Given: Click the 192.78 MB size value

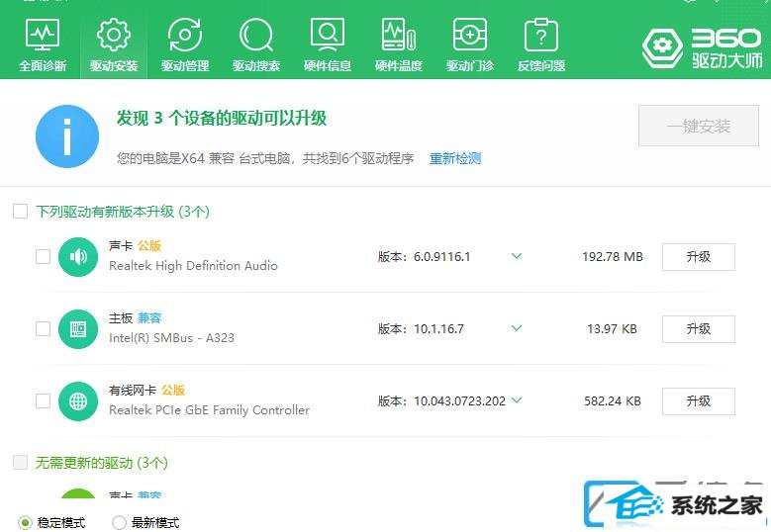Looking at the screenshot, I should pyautogui.click(x=613, y=256).
